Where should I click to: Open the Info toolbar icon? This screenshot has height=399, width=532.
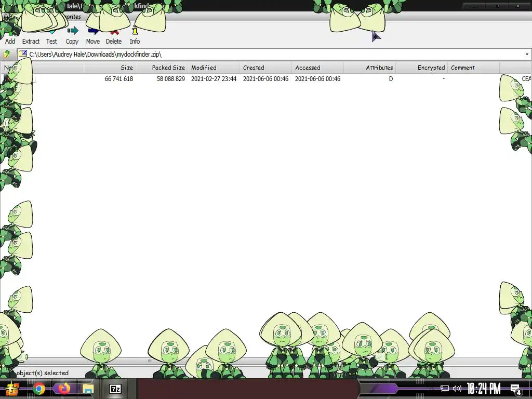coord(135,31)
